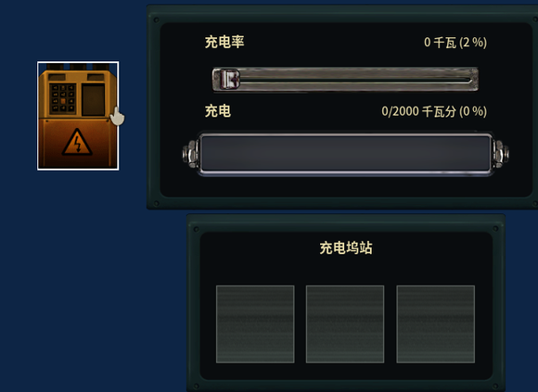
Task: Click the 充电率 slider handle
Action: click(229, 80)
